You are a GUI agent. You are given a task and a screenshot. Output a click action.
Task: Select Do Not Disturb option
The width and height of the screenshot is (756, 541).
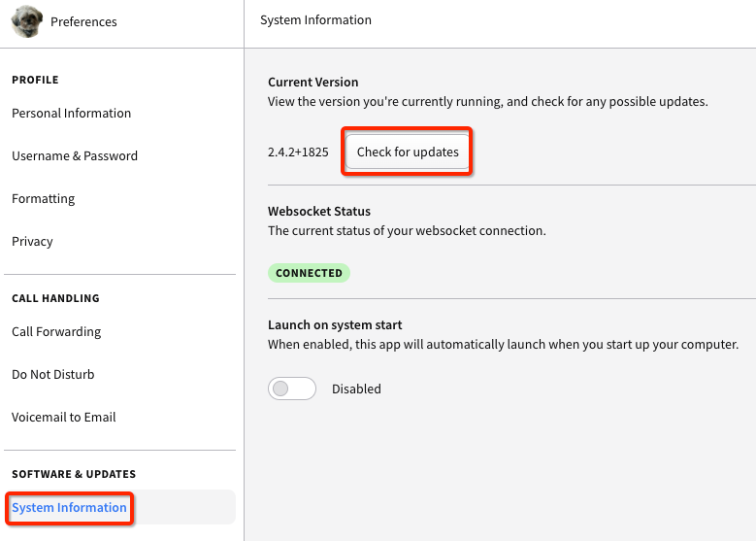tap(53, 375)
